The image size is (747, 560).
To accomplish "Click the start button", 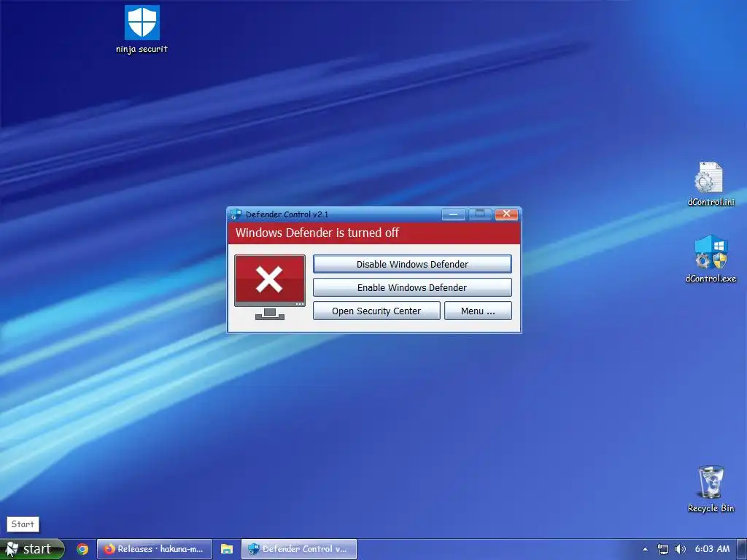I will (x=32, y=549).
